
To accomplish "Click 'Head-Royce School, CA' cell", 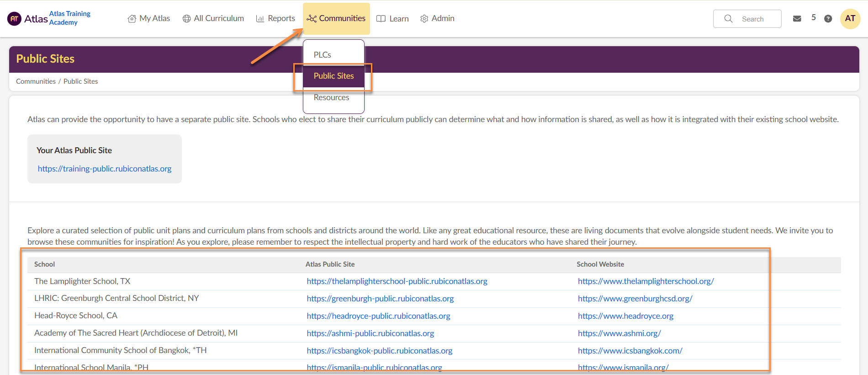I will 76,316.
